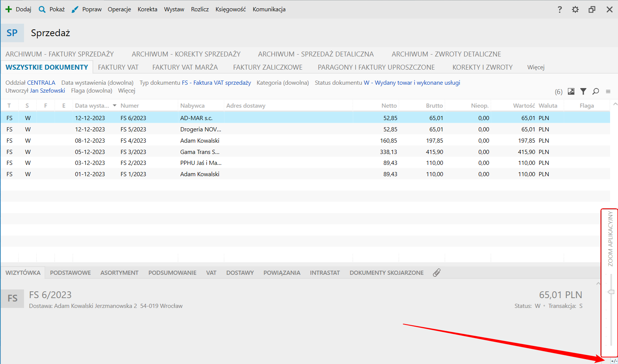618x364 pixels.
Task: Change Data wystawienia (dowolna) filter
Action: pos(98,83)
